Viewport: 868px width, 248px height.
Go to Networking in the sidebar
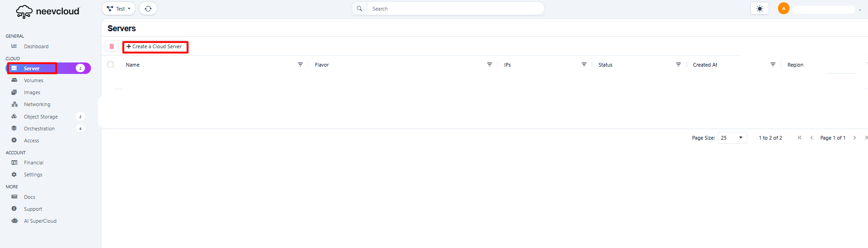pos(37,104)
